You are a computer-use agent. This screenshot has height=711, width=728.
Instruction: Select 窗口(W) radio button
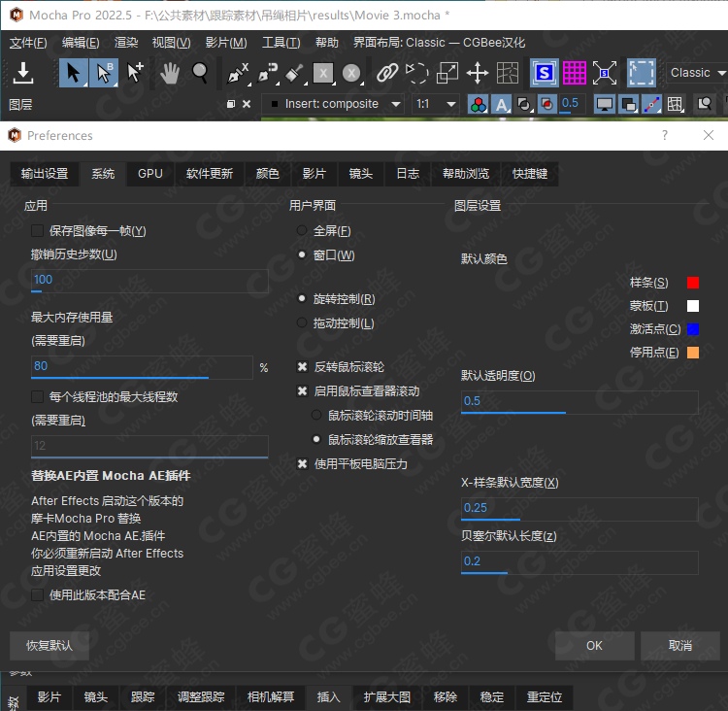302,254
